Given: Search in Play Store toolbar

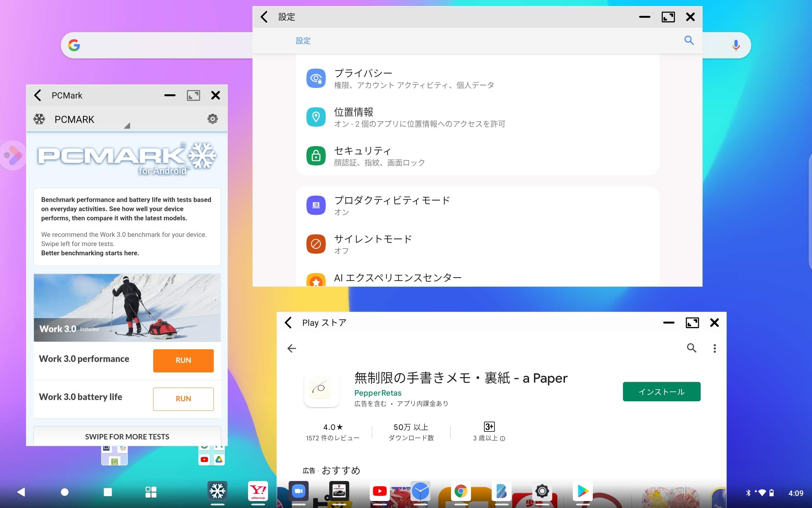Looking at the screenshot, I should [691, 348].
